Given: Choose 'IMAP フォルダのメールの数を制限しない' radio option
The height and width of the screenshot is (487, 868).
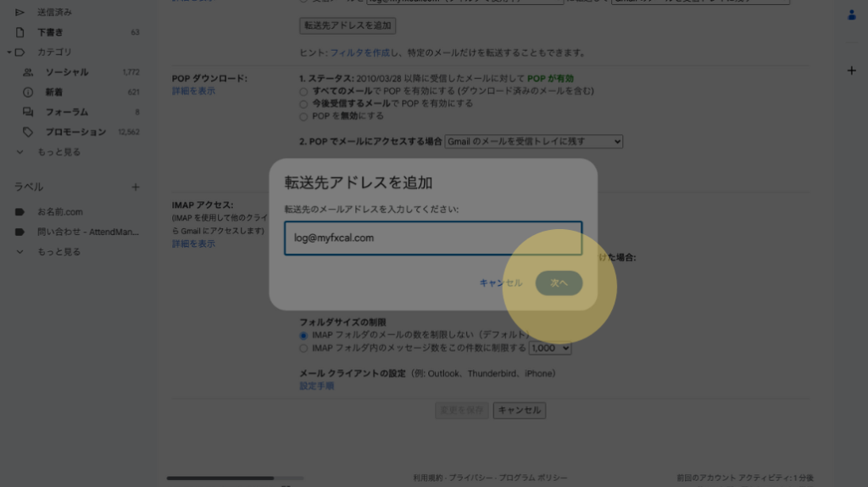Looking at the screenshot, I should [303, 335].
